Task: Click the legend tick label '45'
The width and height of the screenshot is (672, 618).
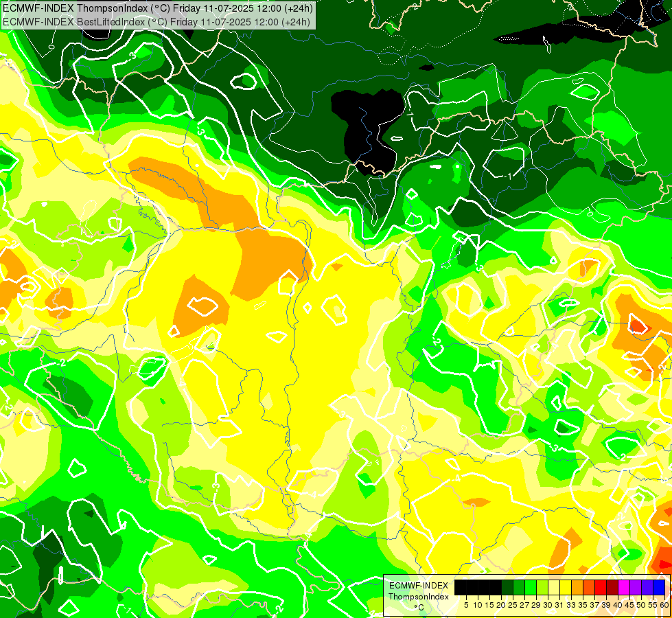Action: 630,605
